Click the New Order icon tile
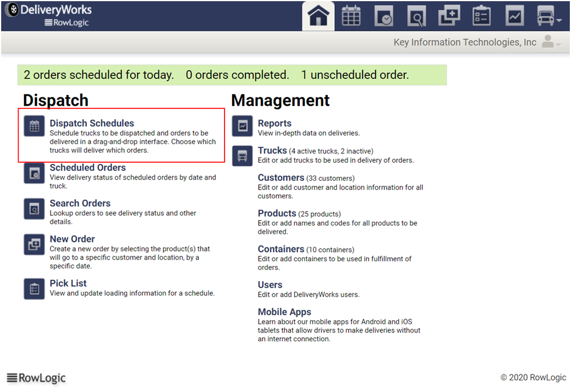Image resolution: width=571 pixels, height=392 pixels. coord(34,244)
